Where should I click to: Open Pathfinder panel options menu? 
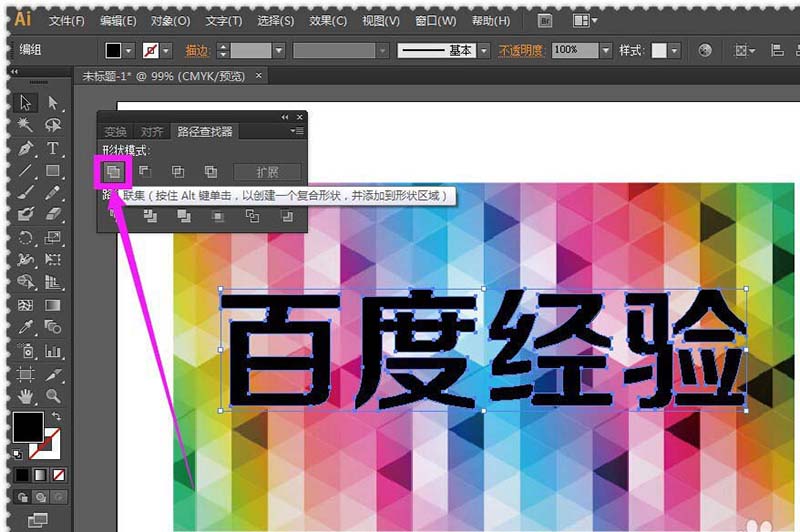(x=297, y=131)
